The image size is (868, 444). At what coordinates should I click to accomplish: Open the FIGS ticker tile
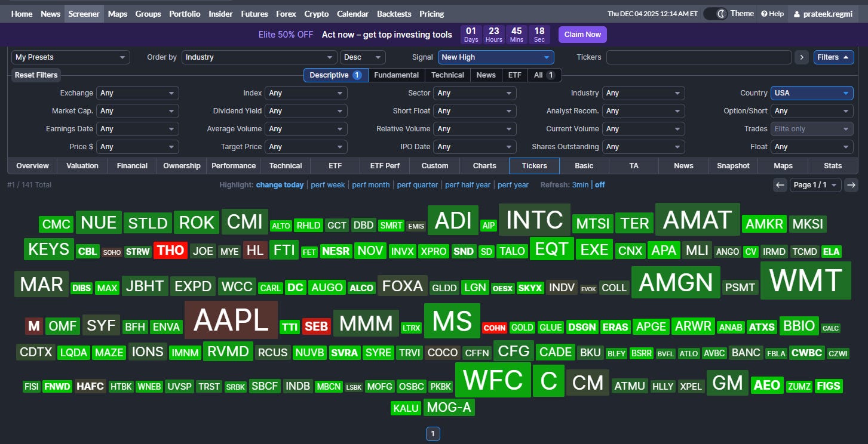tap(829, 386)
